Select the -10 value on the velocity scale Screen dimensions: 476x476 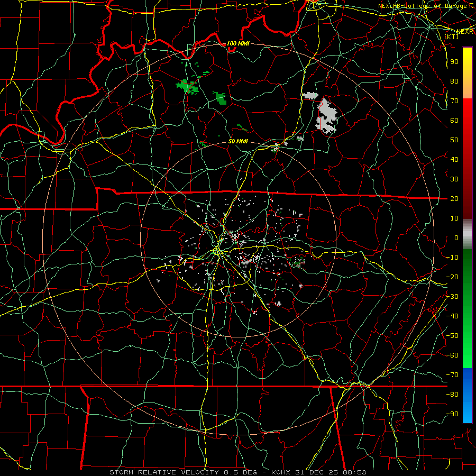(x=452, y=258)
